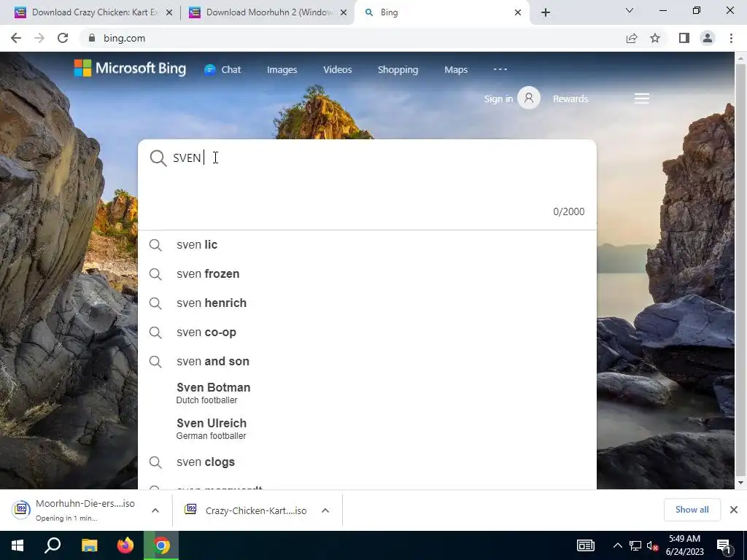Click the Microsoft Bing logo
Screen dimensions: 747x560
click(x=130, y=69)
